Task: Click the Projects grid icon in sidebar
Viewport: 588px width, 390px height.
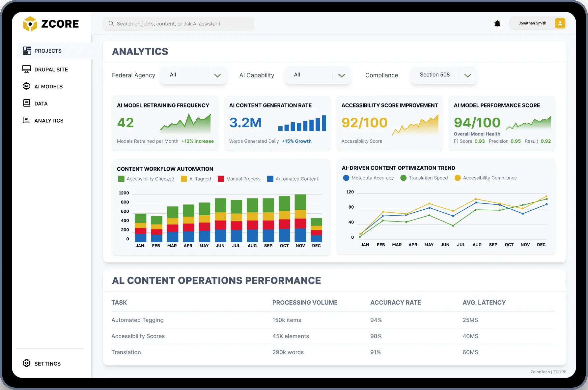Action: tap(27, 51)
